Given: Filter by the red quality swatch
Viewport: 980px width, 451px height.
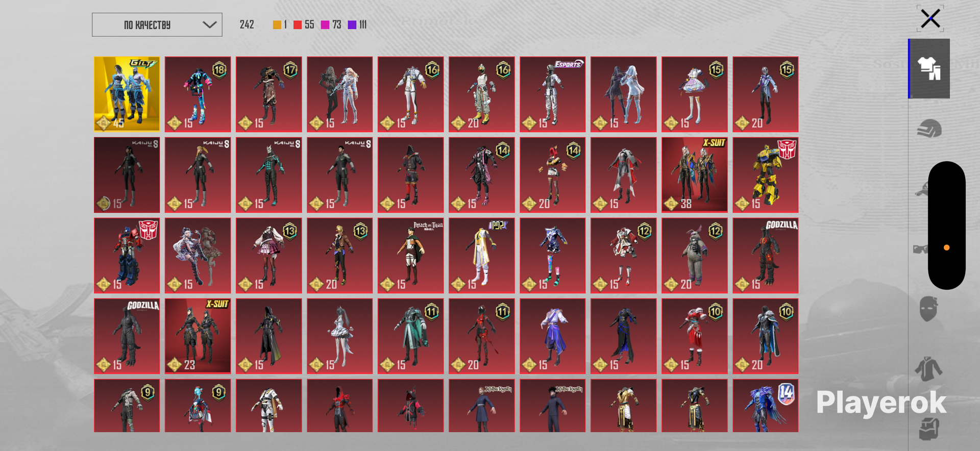Looking at the screenshot, I should pyautogui.click(x=298, y=25).
